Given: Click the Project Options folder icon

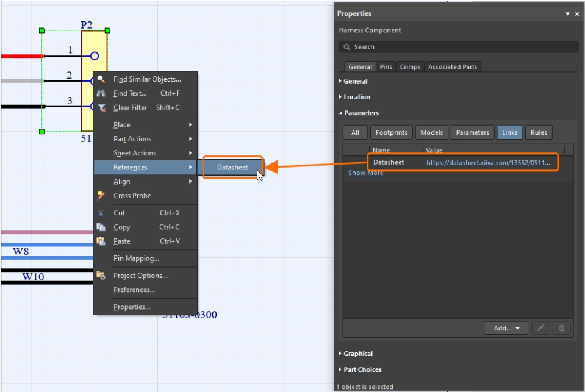Looking at the screenshot, I should coord(101,276).
